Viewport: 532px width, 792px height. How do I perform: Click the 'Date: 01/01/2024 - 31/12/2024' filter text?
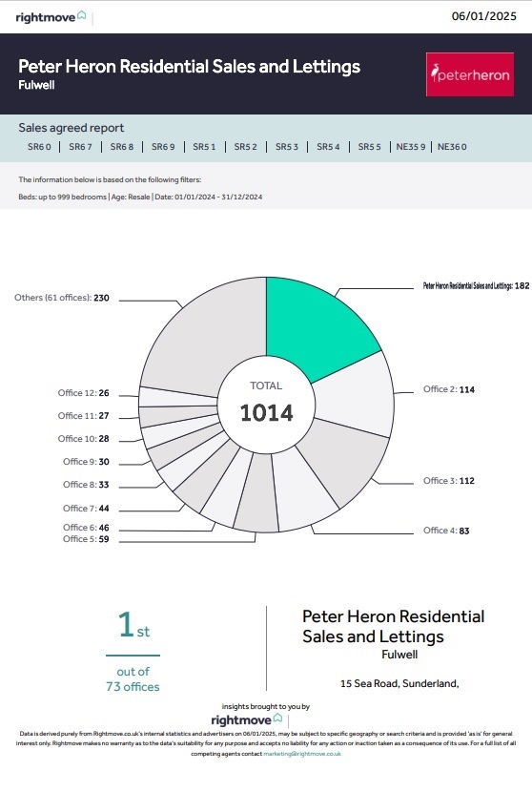coord(209,197)
